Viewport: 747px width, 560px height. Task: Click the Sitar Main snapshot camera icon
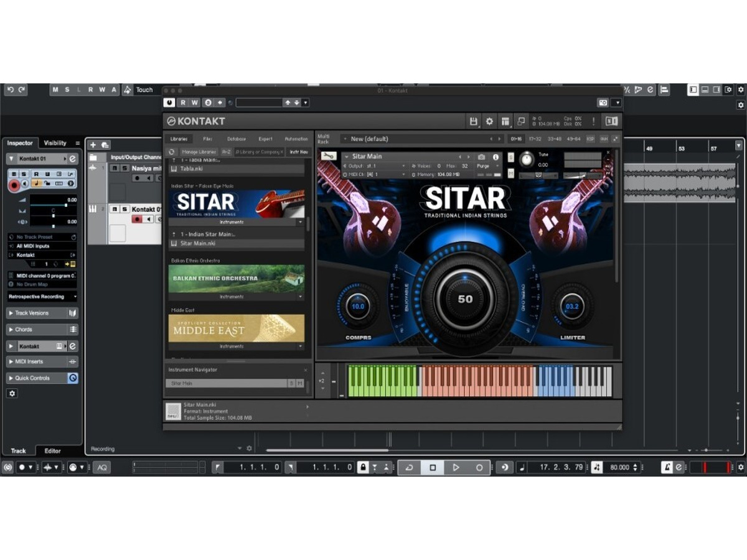coord(481,157)
